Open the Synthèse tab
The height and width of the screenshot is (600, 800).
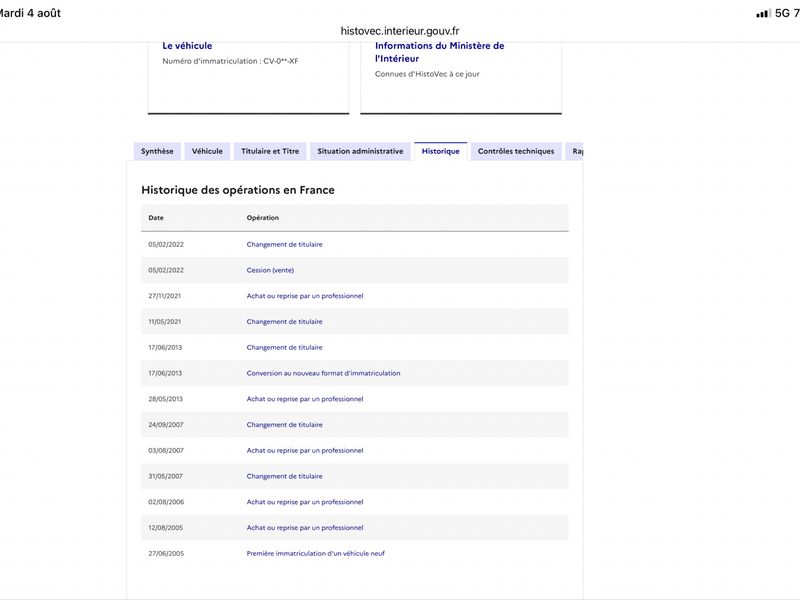tap(157, 151)
